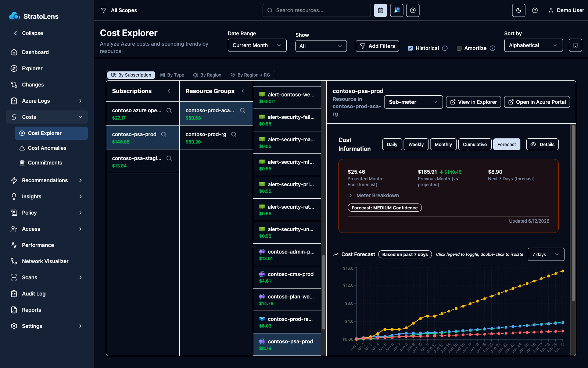Switch chart to Monthly view

pyautogui.click(x=443, y=144)
